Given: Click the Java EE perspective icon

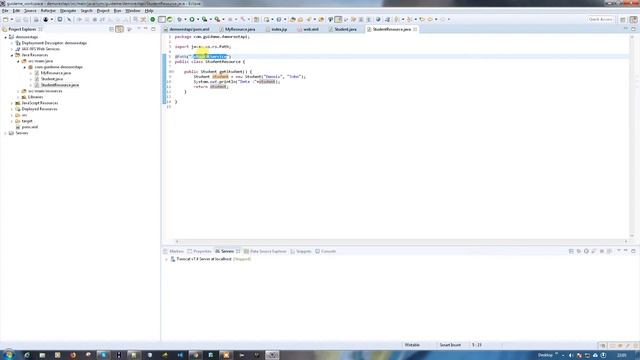Looking at the screenshot, I should point(633,19).
